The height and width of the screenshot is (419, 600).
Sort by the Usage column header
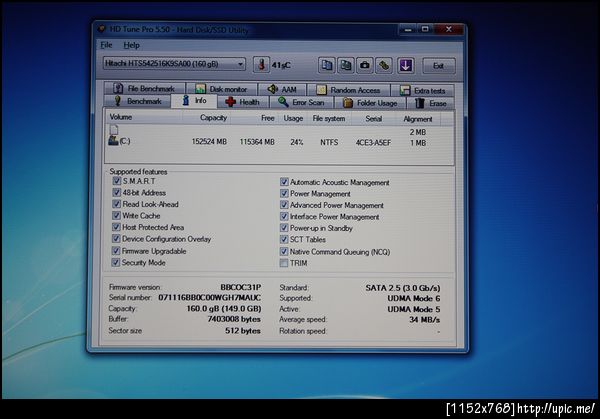293,119
